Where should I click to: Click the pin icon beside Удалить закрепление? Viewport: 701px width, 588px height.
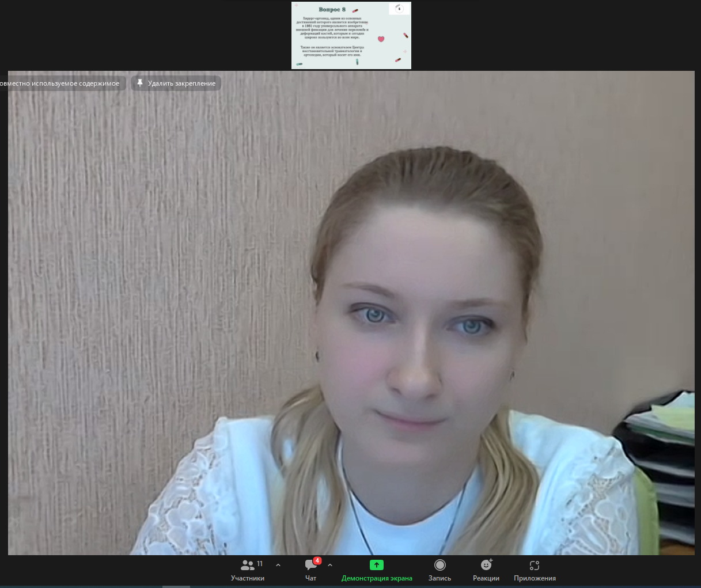139,84
